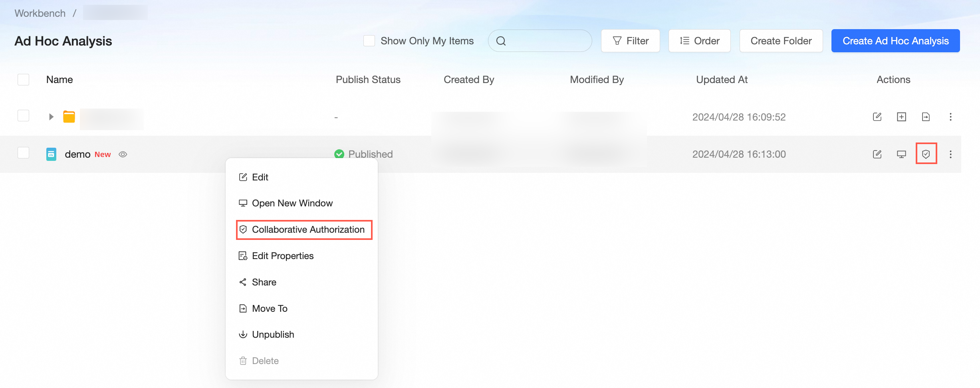
Task: Click the Filter button
Action: tap(631, 41)
